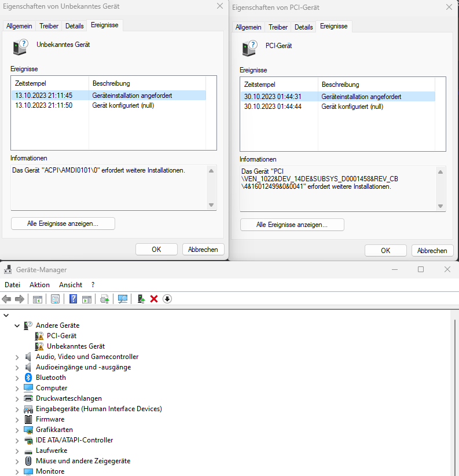The height and width of the screenshot is (476, 459).
Task: Click scroll-down arrow in Unbekanntes Gerät Informationen box
Action: [211, 205]
